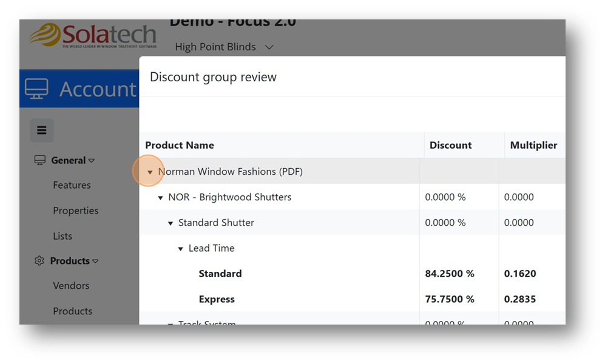Collapse the Products sidebar section
605x364 pixels.
95,261
